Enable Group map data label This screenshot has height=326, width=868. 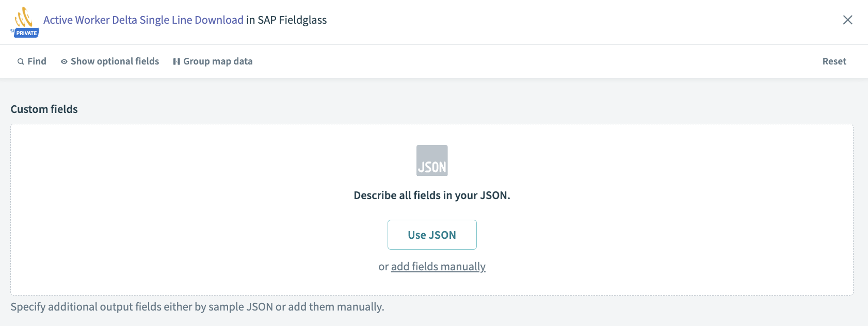pos(218,61)
